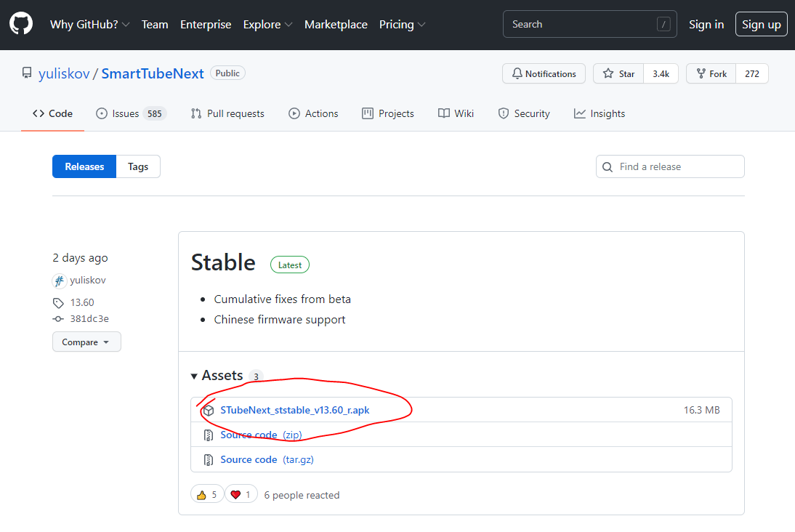Click the Find a release field
This screenshot has width=795, height=532.
tap(670, 167)
